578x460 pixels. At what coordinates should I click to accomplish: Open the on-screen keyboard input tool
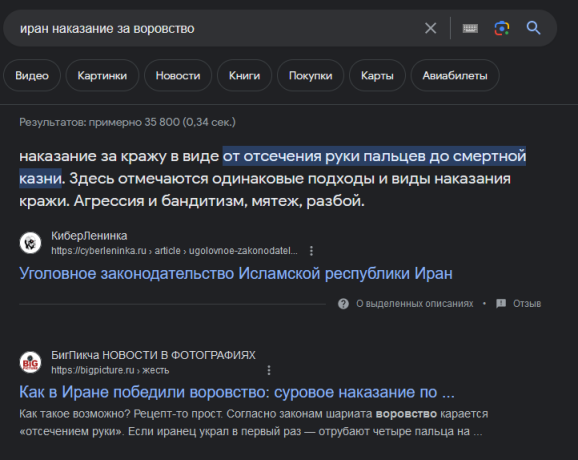470,28
